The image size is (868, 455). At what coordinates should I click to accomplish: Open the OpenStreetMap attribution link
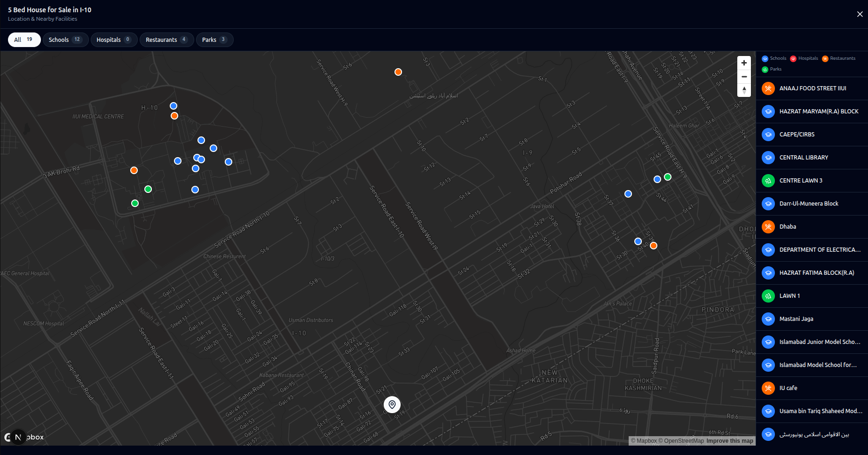tap(681, 441)
